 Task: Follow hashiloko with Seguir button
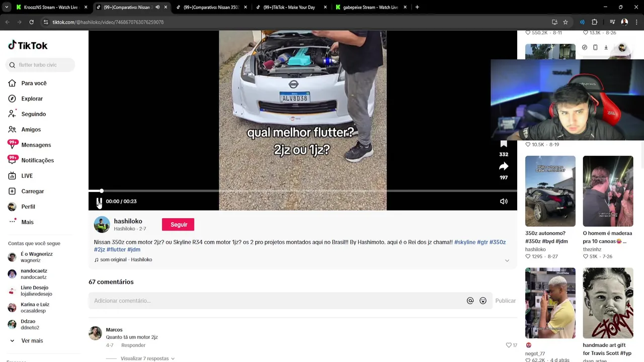[x=179, y=225]
